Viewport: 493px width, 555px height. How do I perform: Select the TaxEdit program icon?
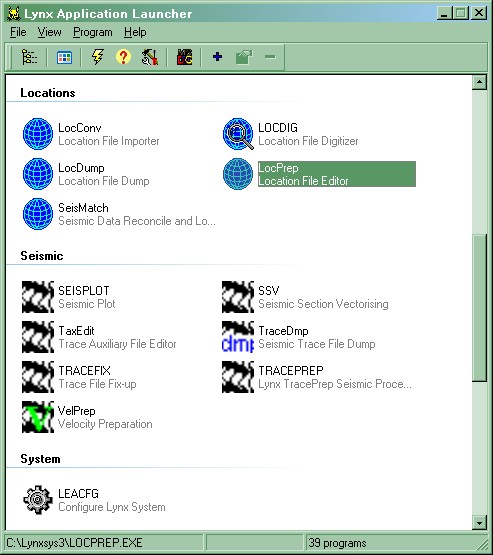[38, 337]
